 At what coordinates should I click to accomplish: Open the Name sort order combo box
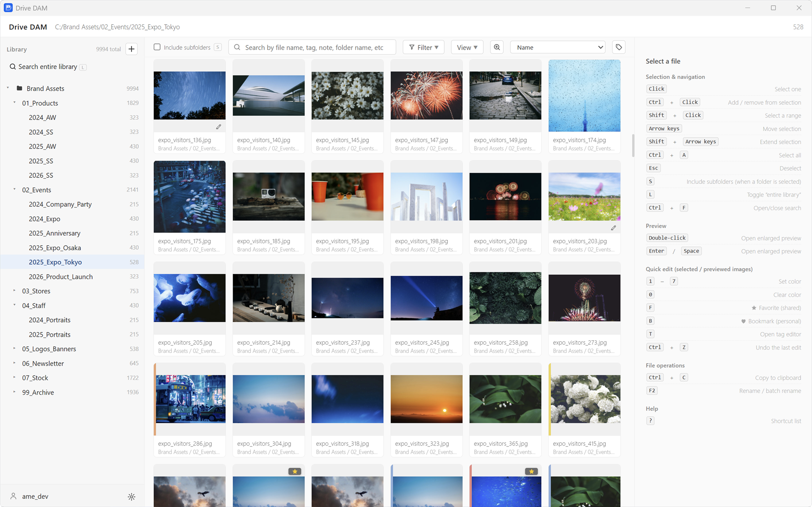(x=558, y=47)
